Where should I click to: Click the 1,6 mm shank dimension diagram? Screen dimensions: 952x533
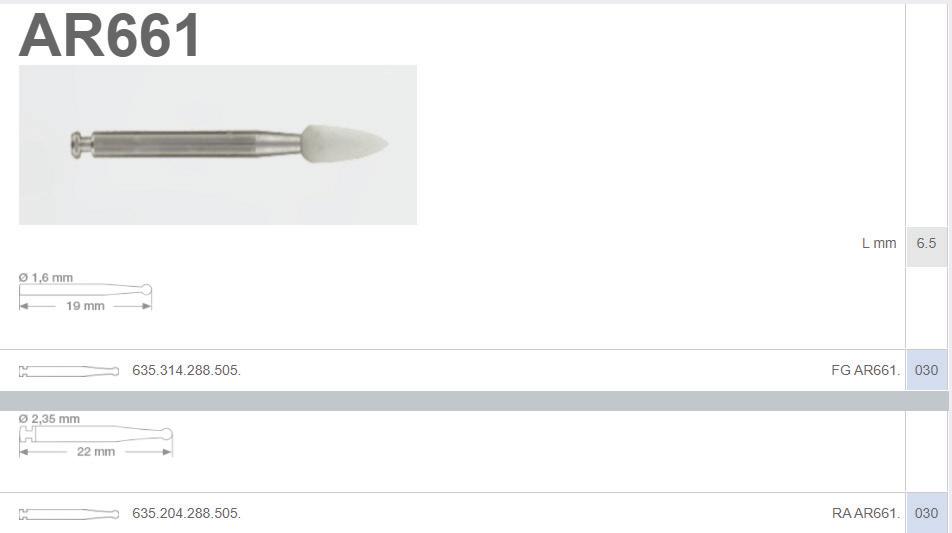coord(85,292)
